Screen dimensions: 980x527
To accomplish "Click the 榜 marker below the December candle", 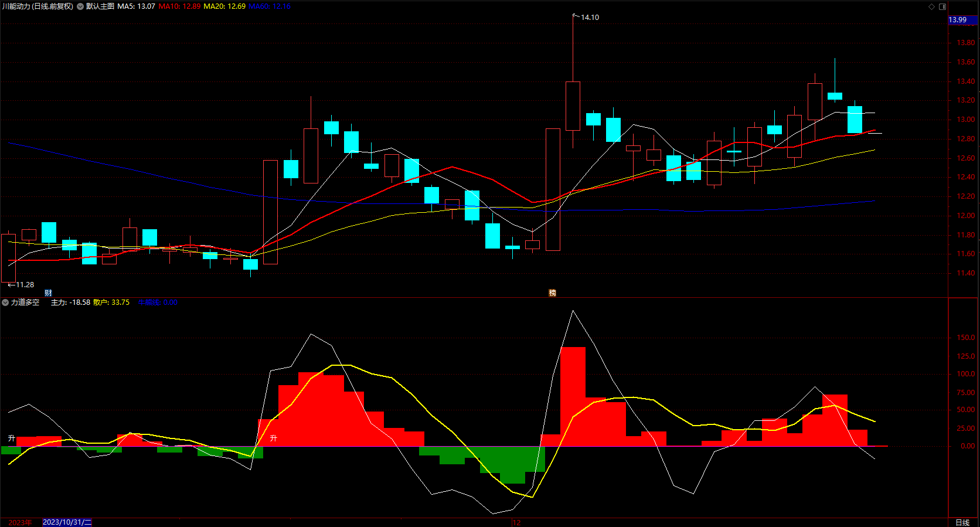I will coord(552,293).
